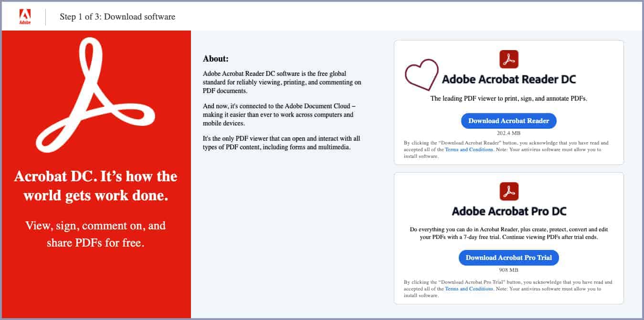This screenshot has height=320, width=644.
Task: Download Acrobat Reader using the blue button
Action: pyautogui.click(x=508, y=121)
